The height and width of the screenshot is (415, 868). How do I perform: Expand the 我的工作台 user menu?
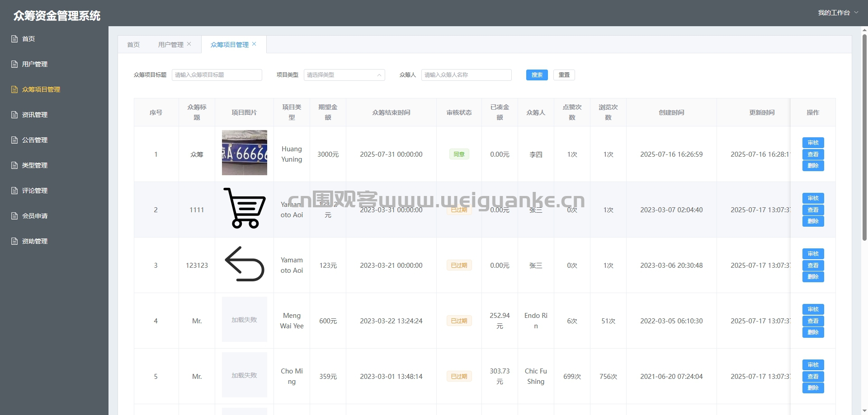(838, 13)
